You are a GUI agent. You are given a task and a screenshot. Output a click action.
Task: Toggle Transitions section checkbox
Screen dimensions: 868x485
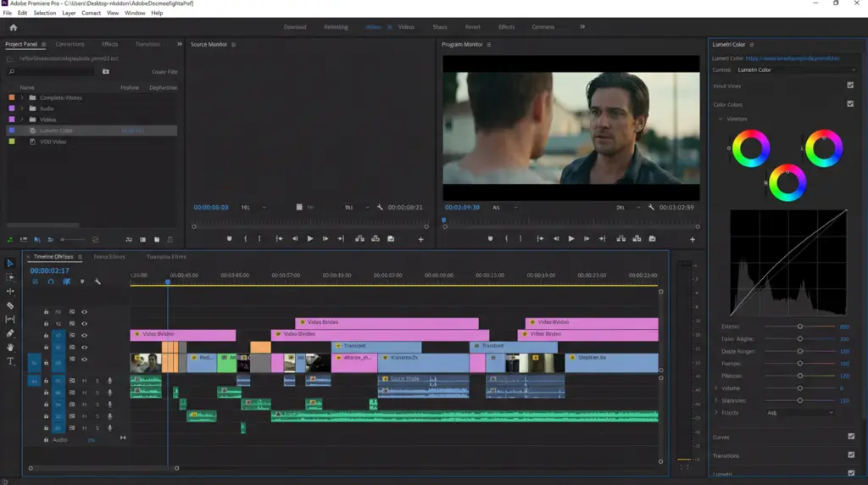click(851, 454)
